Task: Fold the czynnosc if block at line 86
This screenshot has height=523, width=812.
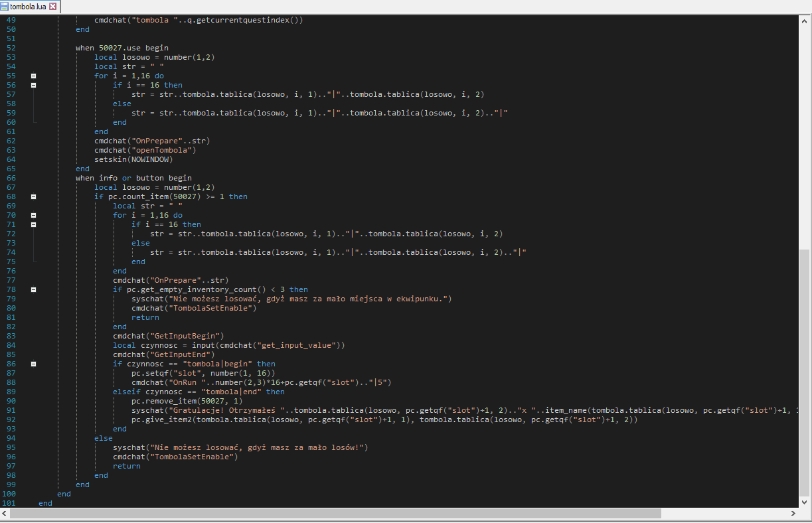Action: click(33, 364)
